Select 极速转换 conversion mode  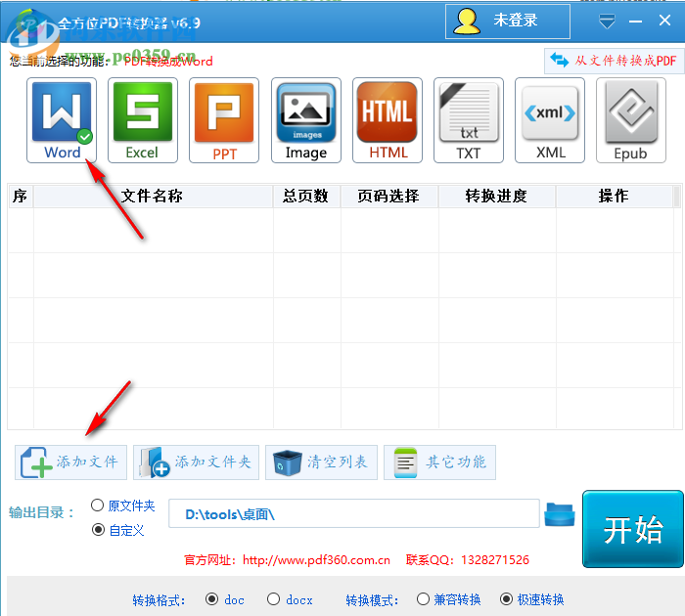click(506, 599)
